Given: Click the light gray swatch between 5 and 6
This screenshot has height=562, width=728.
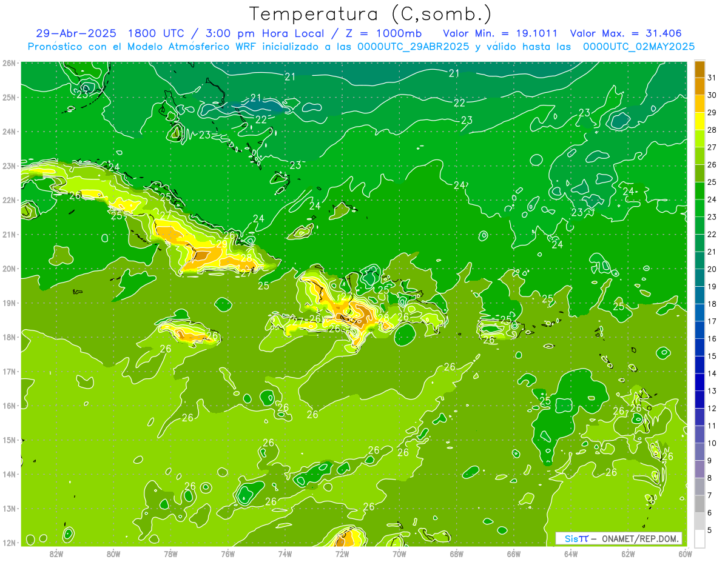Looking at the screenshot, I should 700,521.
